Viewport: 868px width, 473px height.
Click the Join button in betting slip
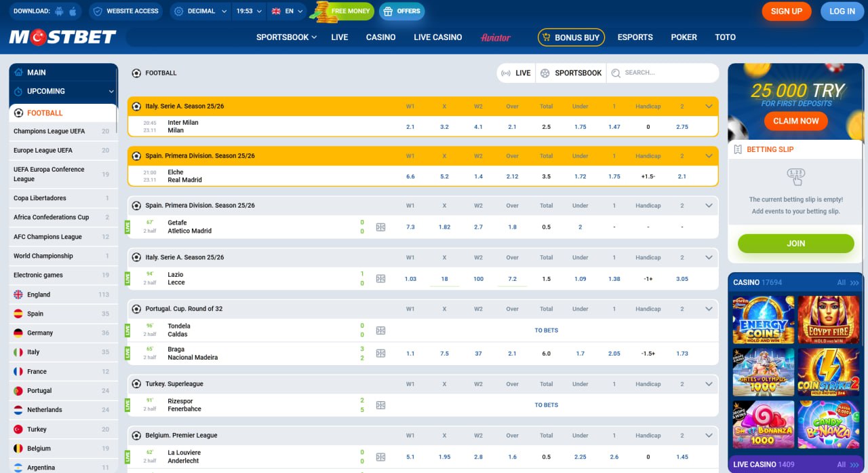(x=796, y=244)
